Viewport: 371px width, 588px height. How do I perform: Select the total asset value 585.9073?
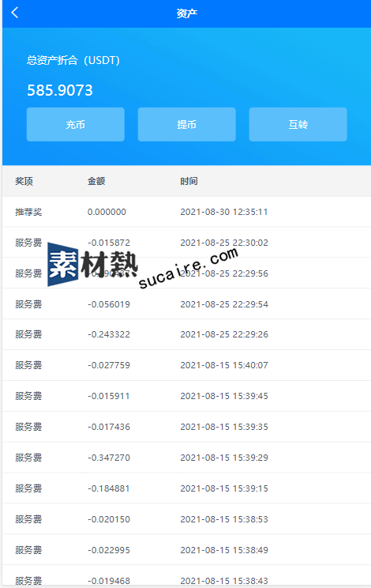pos(60,90)
